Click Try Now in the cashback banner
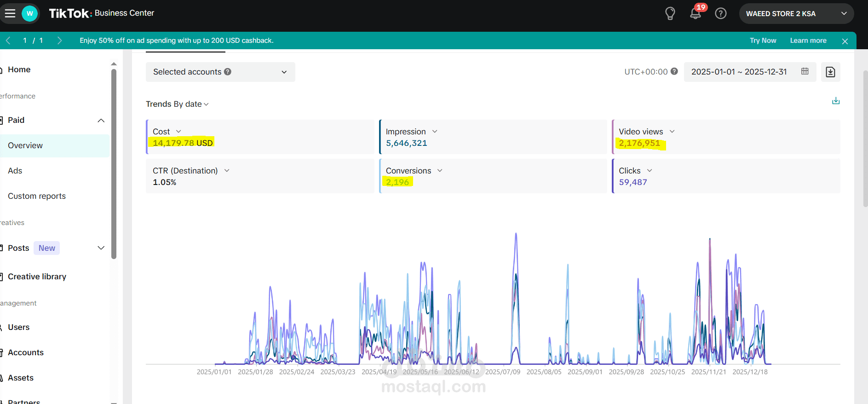Viewport: 868px width, 404px height. (763, 40)
